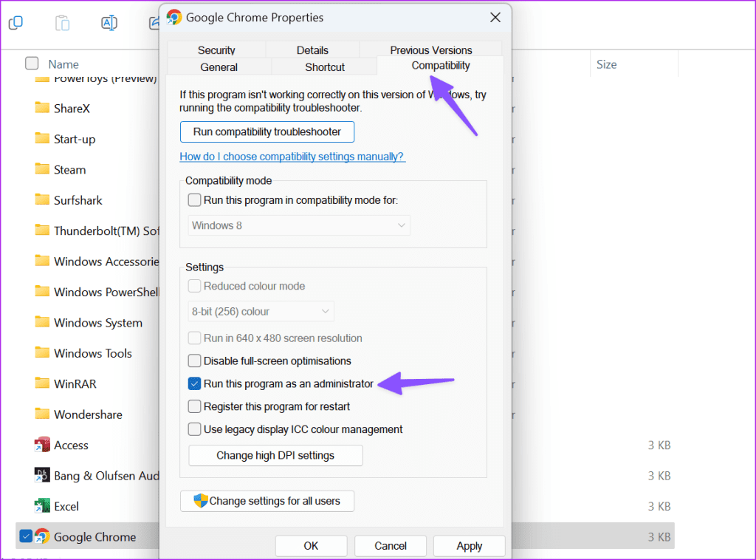Select the Windows PowerShell folder icon

tap(42, 291)
